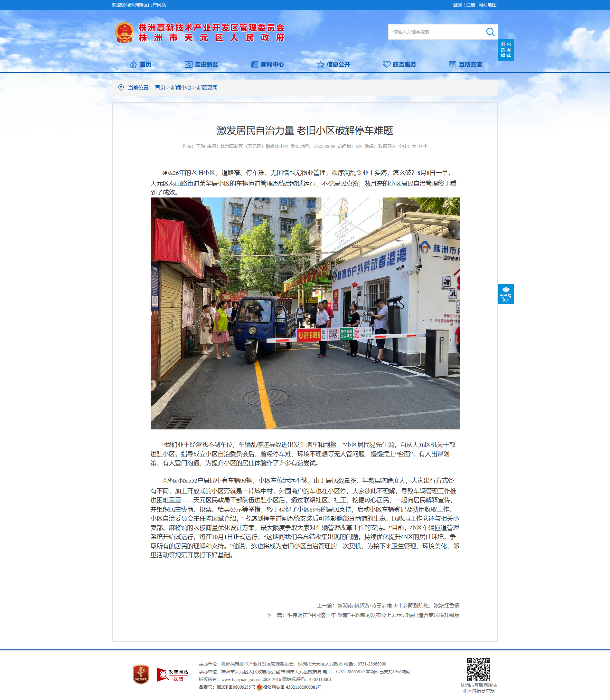
Task: Click the home icon beside 首页
Action: tap(133, 64)
